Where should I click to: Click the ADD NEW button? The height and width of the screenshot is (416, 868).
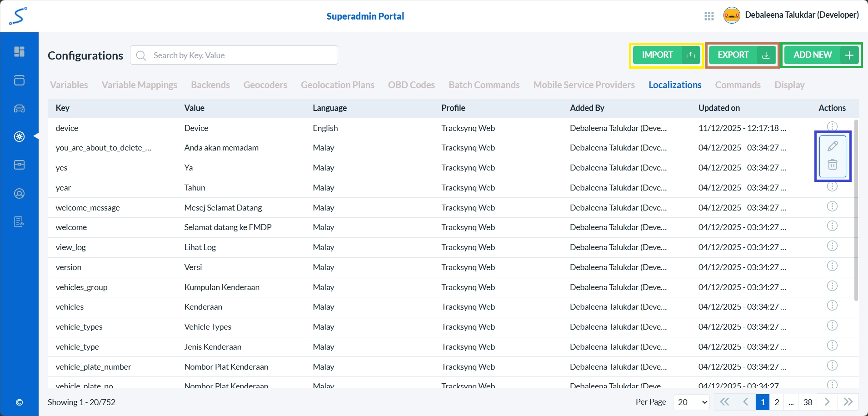click(821, 55)
